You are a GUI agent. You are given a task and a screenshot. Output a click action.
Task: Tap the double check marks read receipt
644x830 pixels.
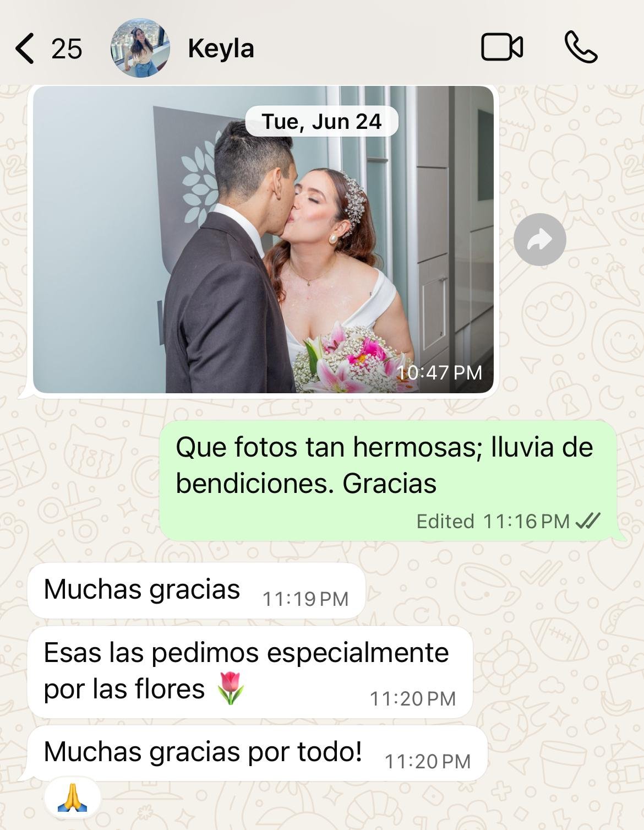(587, 520)
